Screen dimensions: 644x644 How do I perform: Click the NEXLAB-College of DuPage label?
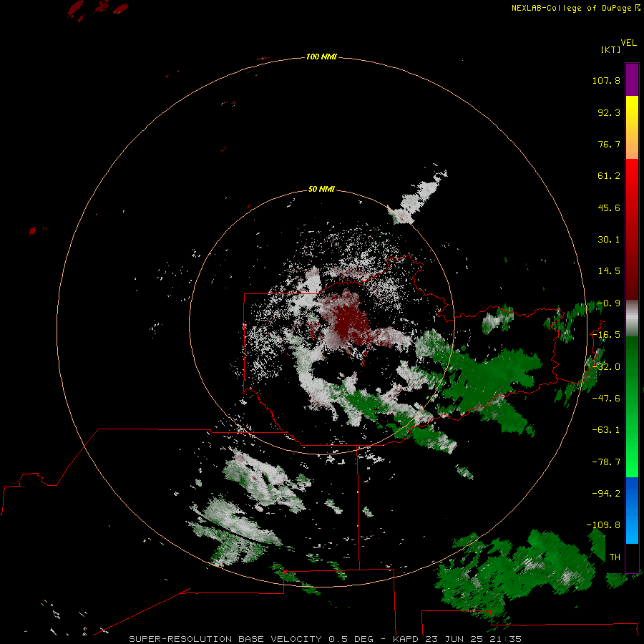571,8
